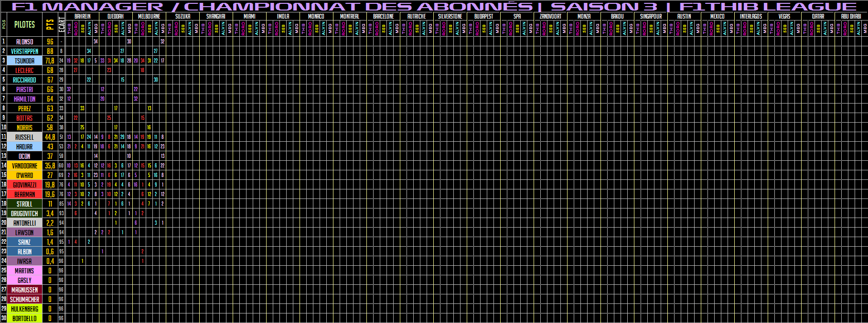
Task: Open the SILVERSTONE race column header
Action: (x=450, y=16)
